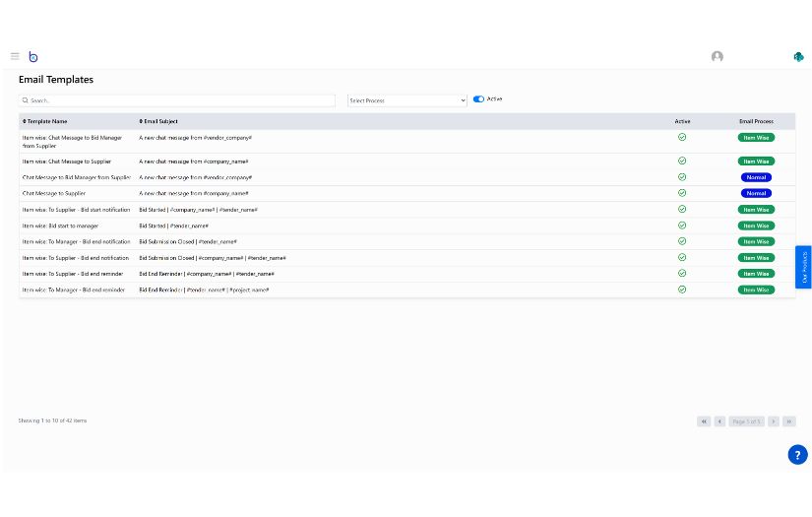
Task: Click subject 'Bid Submission Closed | #tender_name#'
Action: pos(188,242)
